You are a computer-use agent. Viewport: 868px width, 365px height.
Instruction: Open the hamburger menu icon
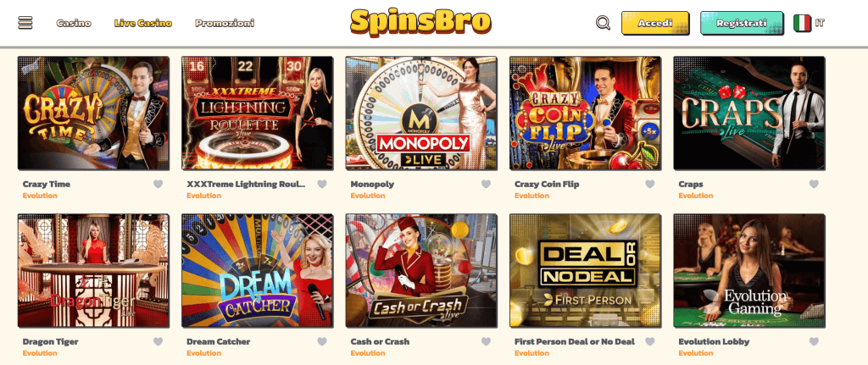[25, 23]
